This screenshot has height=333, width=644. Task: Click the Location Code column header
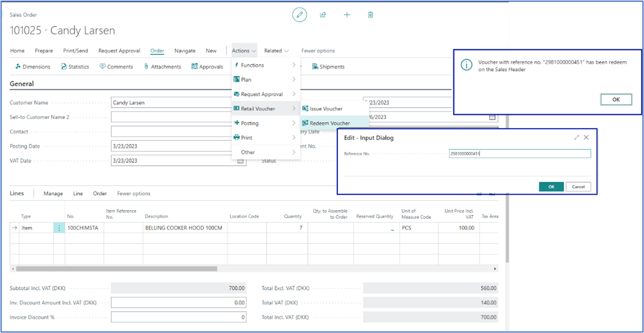click(x=244, y=216)
